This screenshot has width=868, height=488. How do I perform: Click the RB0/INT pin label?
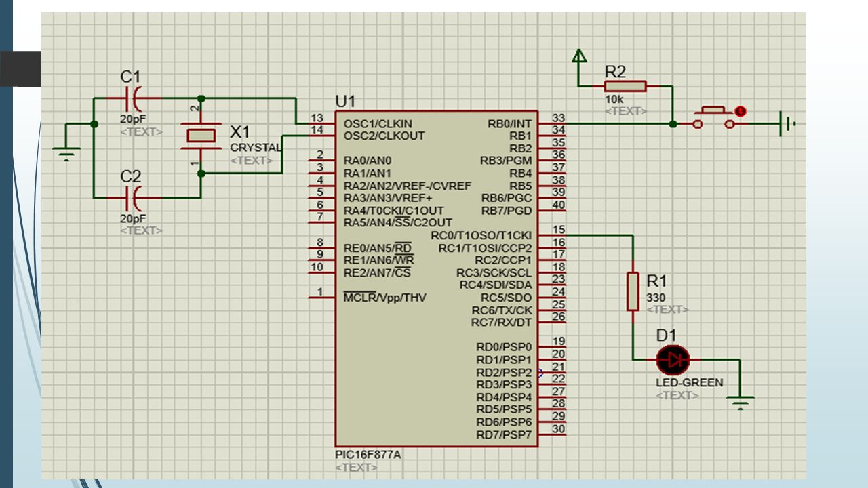pos(510,124)
